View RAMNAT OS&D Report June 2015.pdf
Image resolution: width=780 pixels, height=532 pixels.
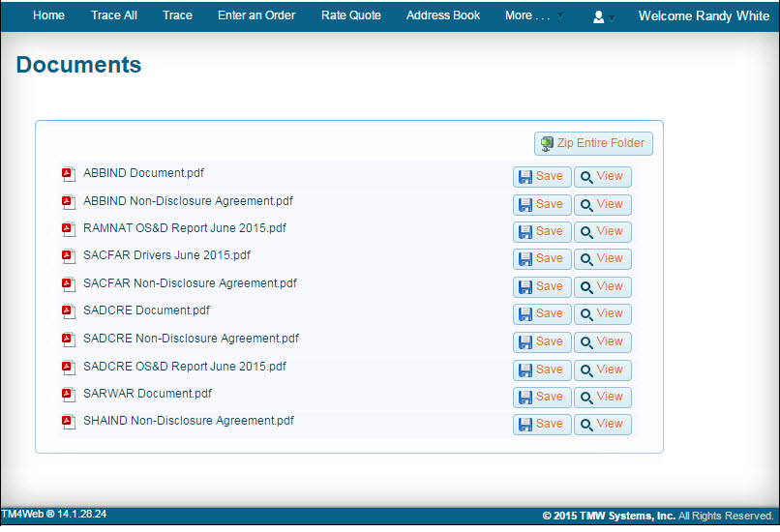pyautogui.click(x=602, y=232)
